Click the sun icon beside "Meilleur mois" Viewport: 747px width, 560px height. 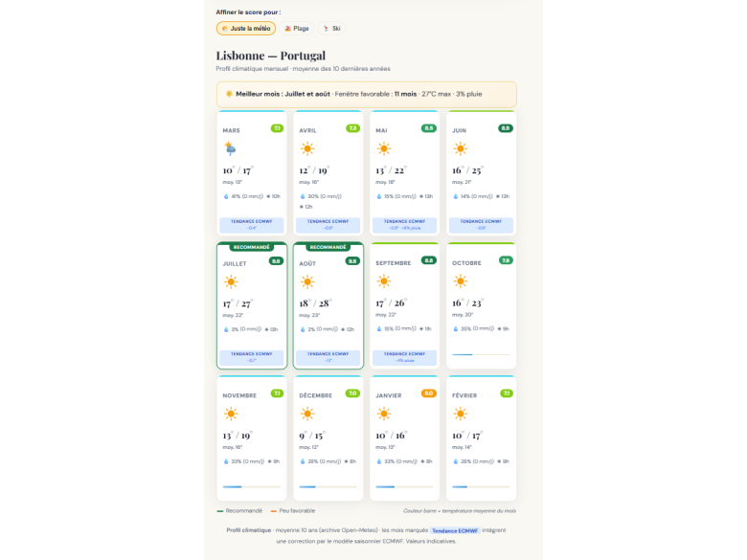coord(229,94)
